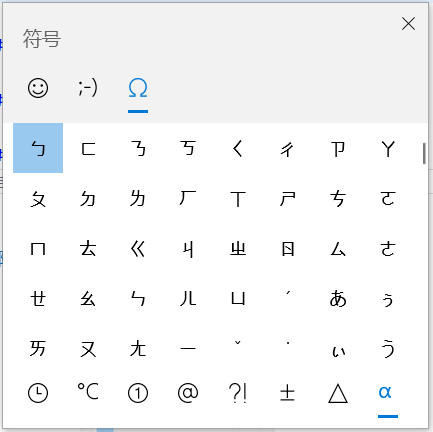Image resolution: width=433 pixels, height=432 pixels.
Task: Show recently used symbols via clock icon
Action: click(x=38, y=393)
